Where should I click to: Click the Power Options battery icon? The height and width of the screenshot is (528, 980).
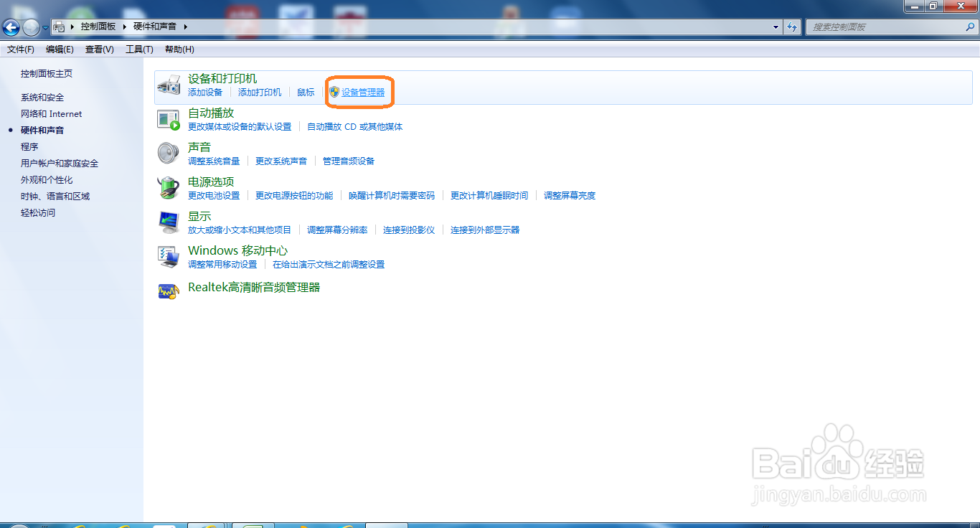click(169, 188)
